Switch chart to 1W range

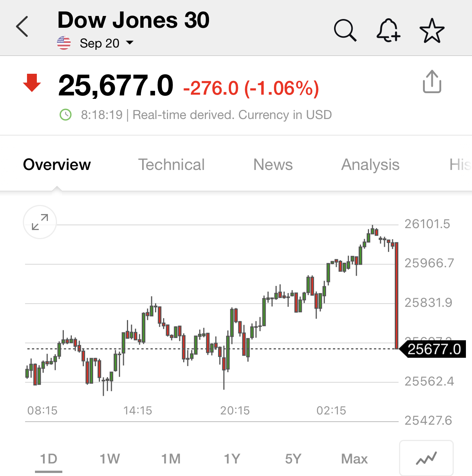point(110,459)
